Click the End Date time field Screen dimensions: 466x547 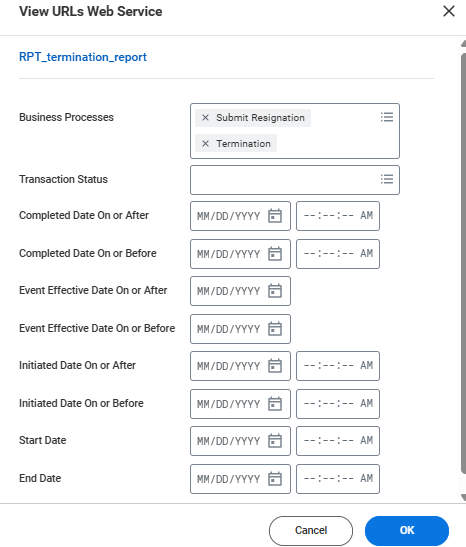(338, 479)
